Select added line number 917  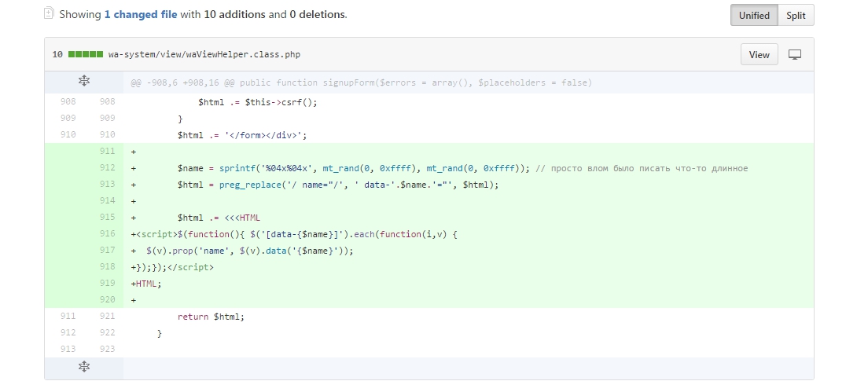(107, 250)
